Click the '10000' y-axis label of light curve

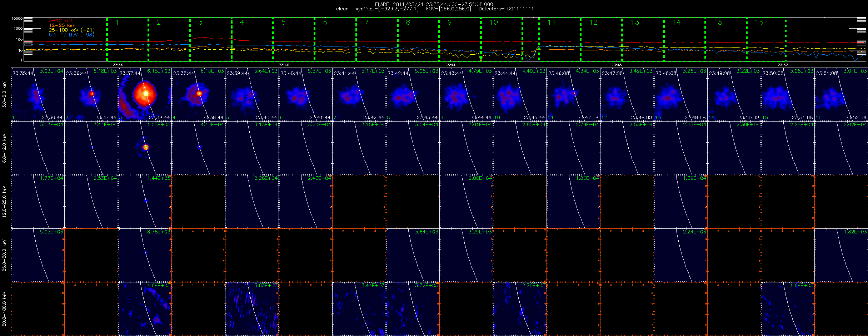click(17, 18)
